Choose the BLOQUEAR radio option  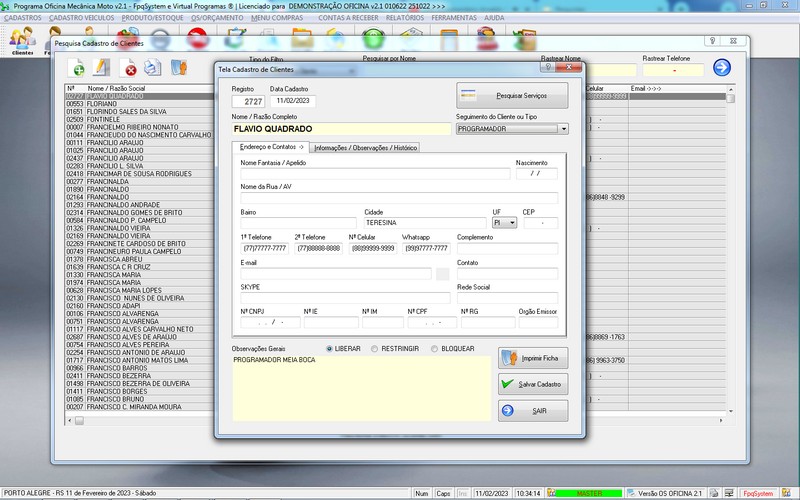pyautogui.click(x=434, y=349)
